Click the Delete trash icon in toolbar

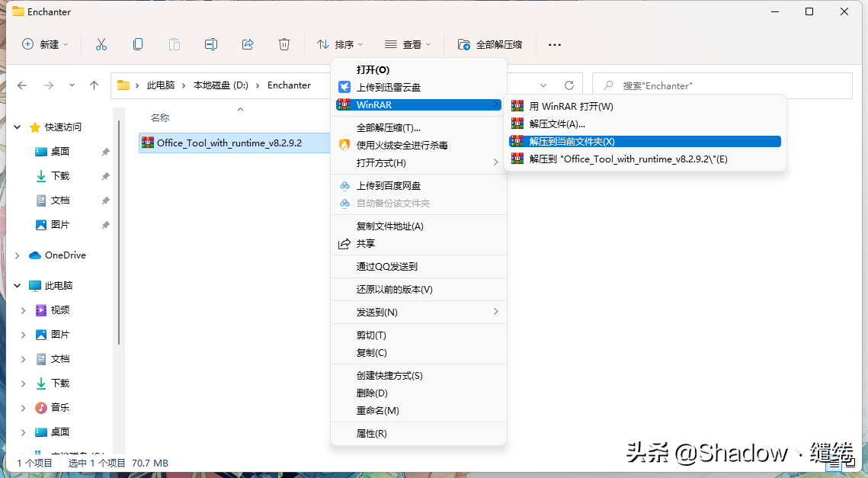284,44
